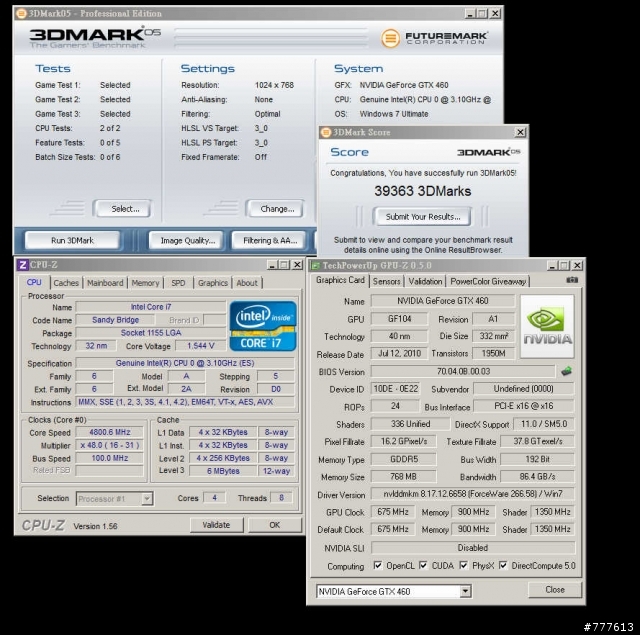640x635 pixels.
Task: Open Filtering & AA... in 3DMark05
Action: (269, 240)
